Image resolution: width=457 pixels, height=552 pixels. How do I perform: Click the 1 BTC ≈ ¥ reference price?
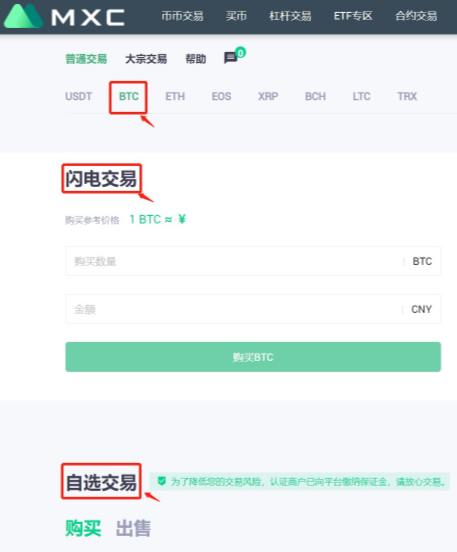pos(158,220)
